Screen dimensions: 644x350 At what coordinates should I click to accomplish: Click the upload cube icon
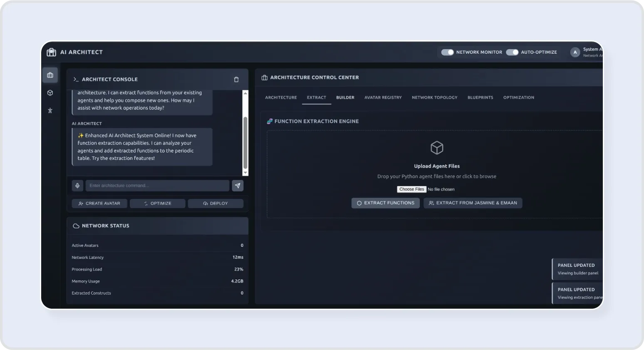[x=437, y=148]
